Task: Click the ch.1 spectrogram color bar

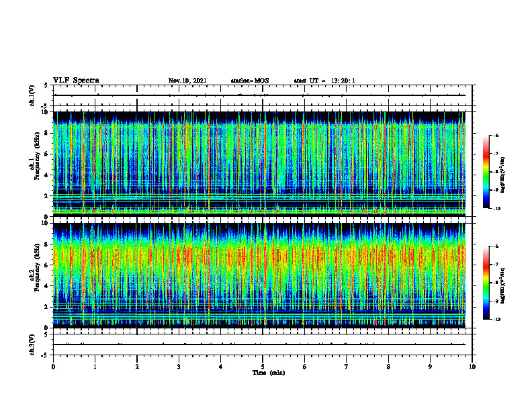Action: pos(486,172)
